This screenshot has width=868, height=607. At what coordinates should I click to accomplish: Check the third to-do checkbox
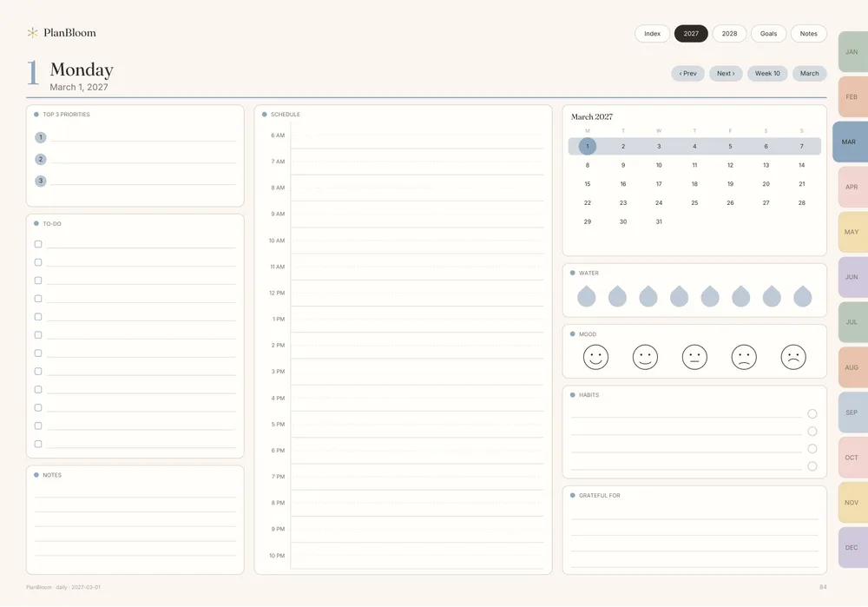tap(38, 280)
